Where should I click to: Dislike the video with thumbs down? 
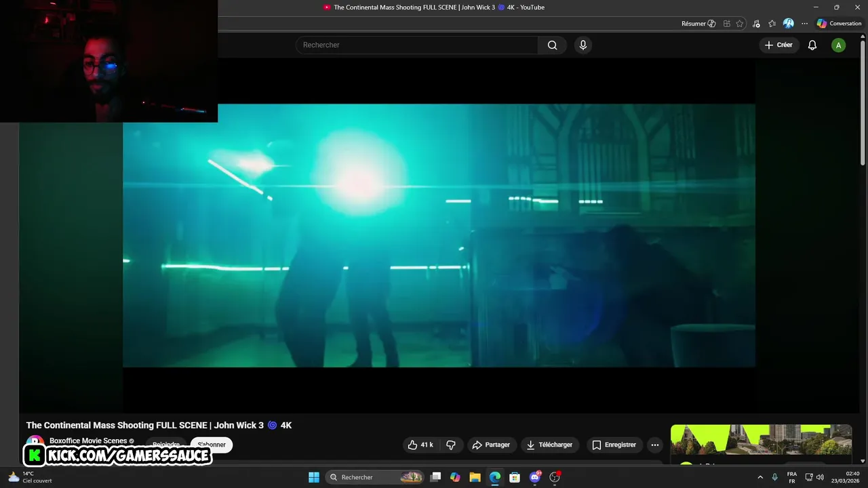tap(451, 445)
